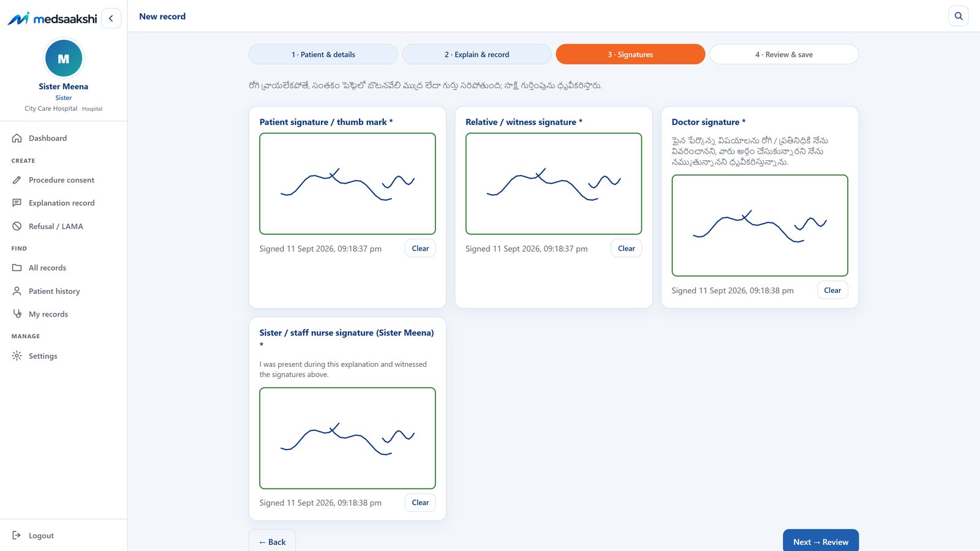The image size is (980, 551).
Task: Clear the Sister / staff nurse signature
Action: click(420, 503)
